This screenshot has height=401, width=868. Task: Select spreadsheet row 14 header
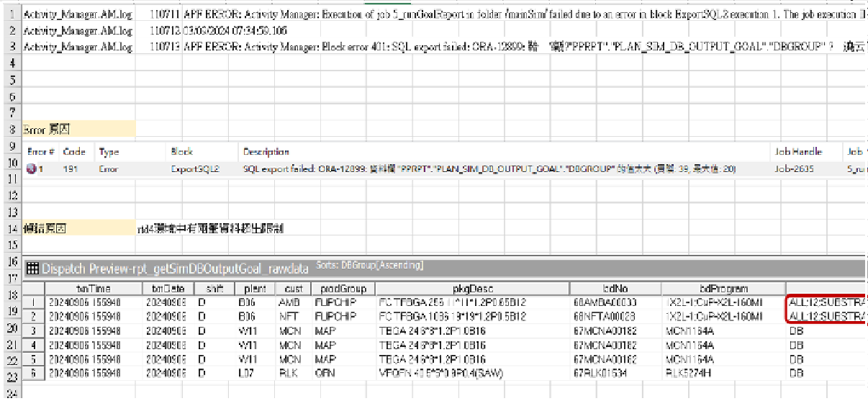point(10,228)
